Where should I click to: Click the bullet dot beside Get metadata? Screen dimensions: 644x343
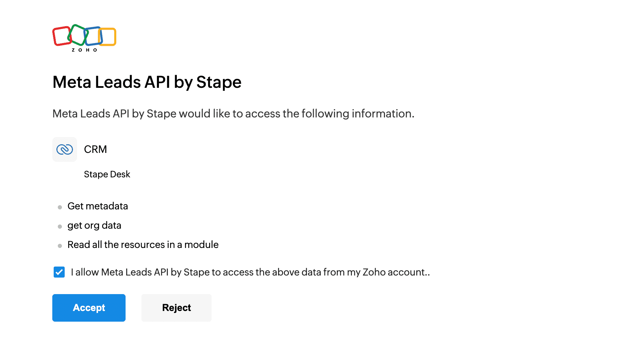click(60, 207)
